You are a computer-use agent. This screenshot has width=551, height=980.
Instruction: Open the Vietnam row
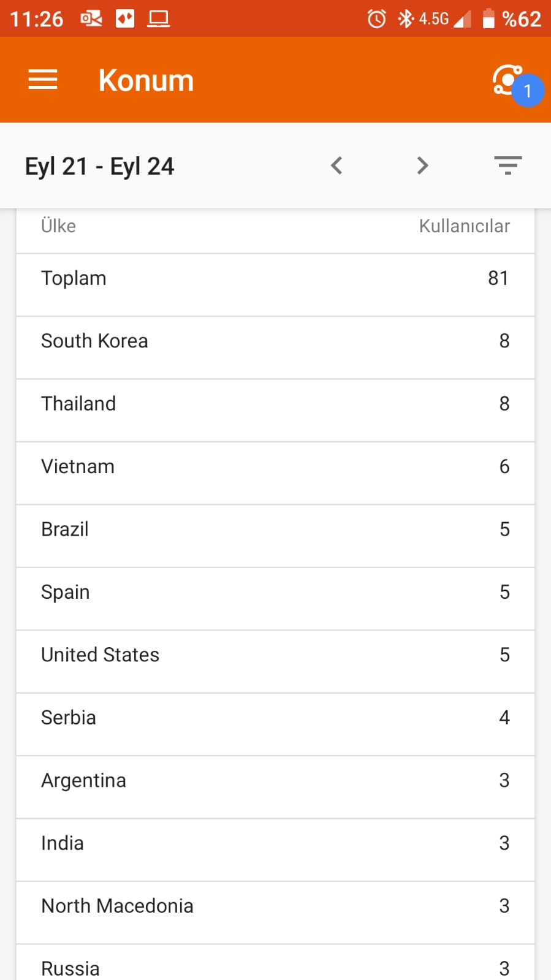275,473
